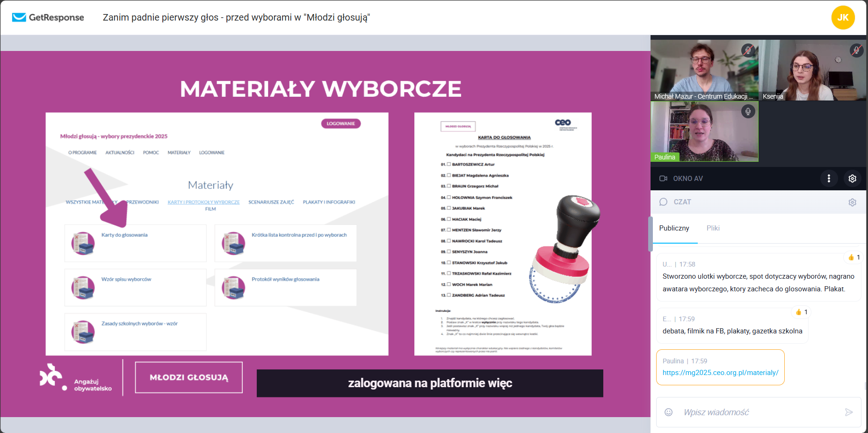This screenshot has height=433, width=868.
Task: Select Paulina's video thumbnail
Action: click(704, 132)
